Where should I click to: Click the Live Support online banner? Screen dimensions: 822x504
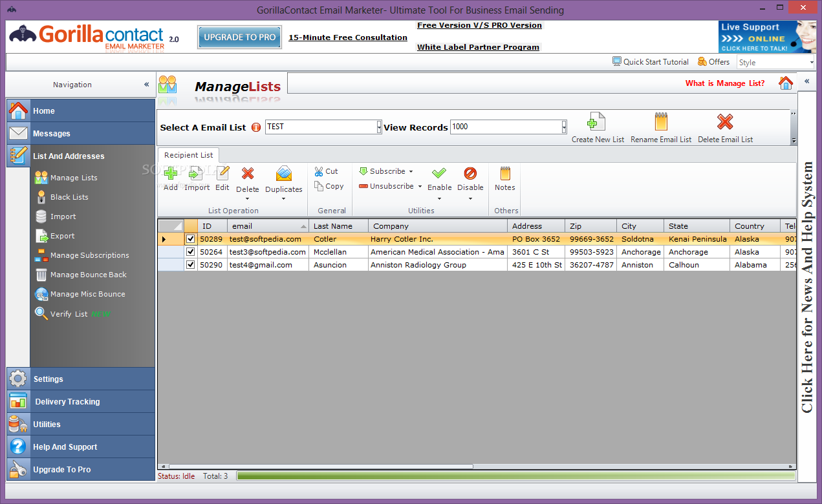tap(767, 37)
